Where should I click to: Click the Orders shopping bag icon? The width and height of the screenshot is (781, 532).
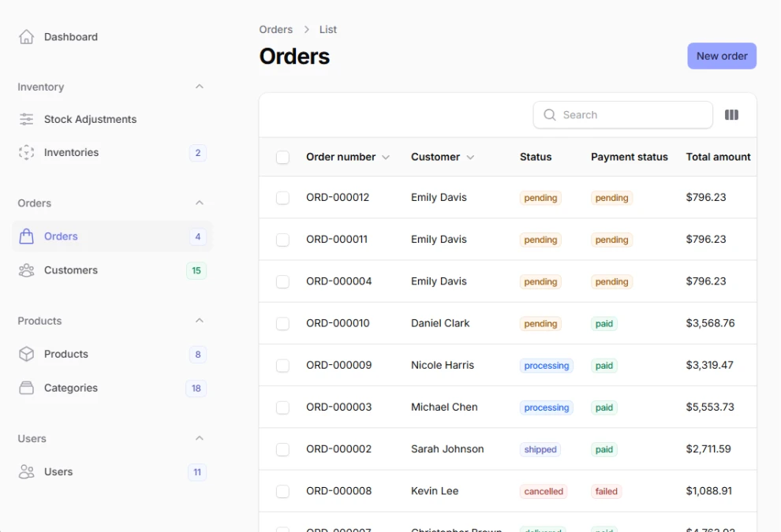(26, 236)
